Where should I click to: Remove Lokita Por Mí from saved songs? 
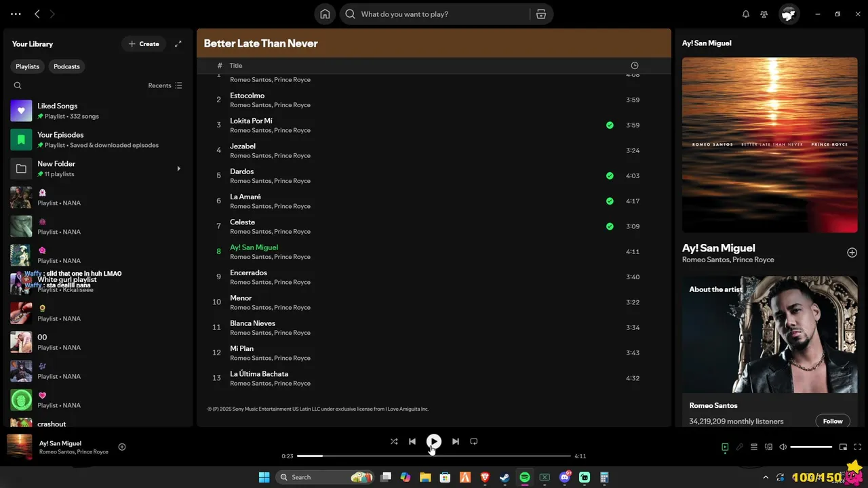point(610,125)
